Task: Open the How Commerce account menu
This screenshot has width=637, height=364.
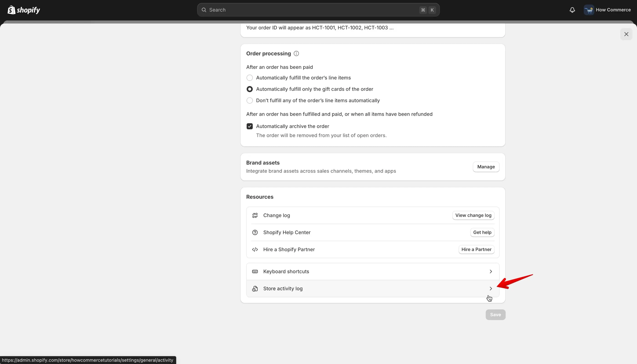Action: point(607,10)
